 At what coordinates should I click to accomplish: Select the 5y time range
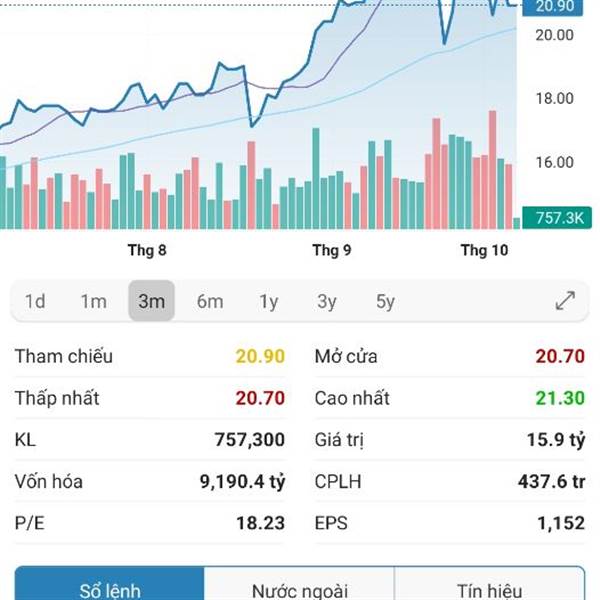pyautogui.click(x=385, y=301)
